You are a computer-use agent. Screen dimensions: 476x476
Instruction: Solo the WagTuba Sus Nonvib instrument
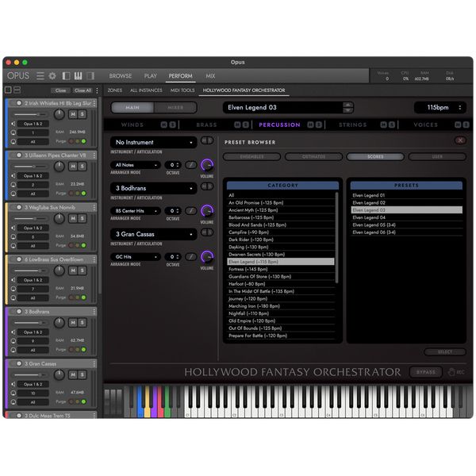82,218
